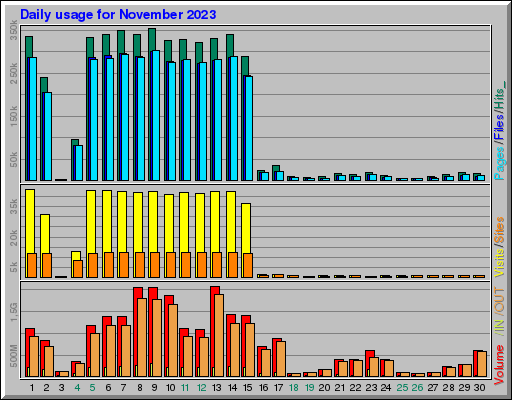Select the cyan pages bar for day 15
Viewport: 512px width, 400px height.
[x=249, y=128]
